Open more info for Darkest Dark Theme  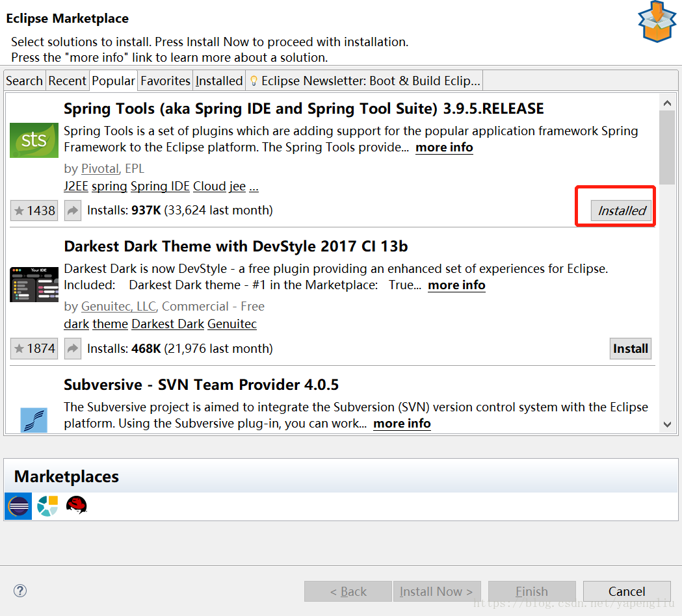tap(456, 285)
